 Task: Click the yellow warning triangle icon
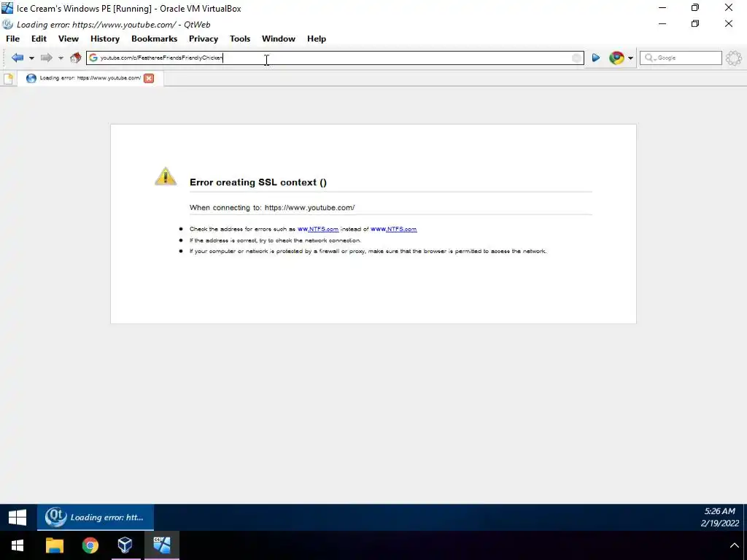166,176
